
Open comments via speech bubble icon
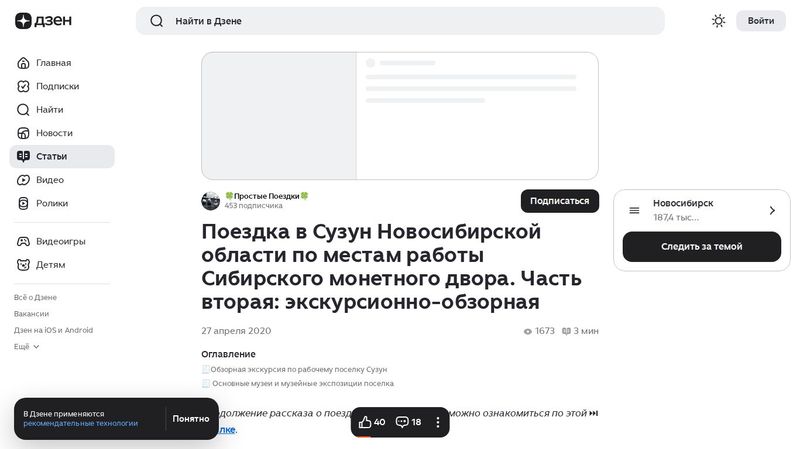[x=402, y=422]
